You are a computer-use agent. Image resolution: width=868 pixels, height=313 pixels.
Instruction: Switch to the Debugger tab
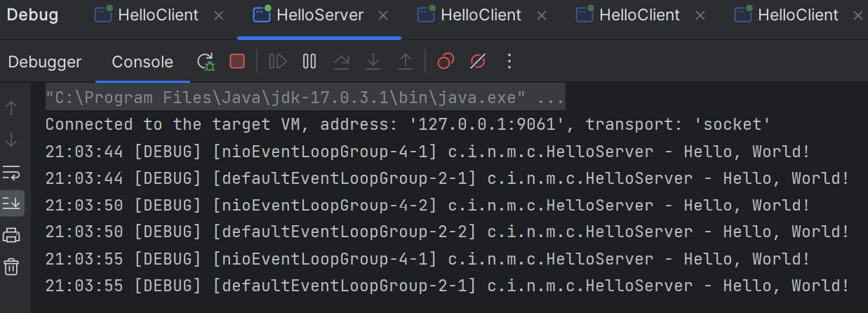click(x=45, y=62)
